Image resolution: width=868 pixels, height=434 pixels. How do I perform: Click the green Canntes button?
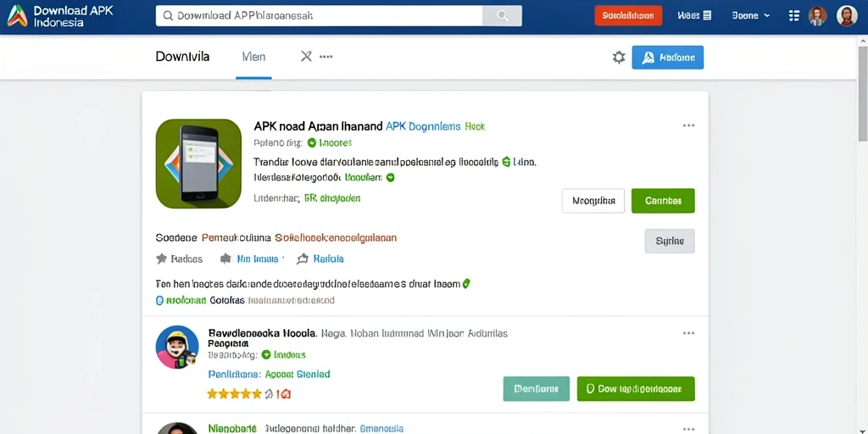[x=663, y=201]
